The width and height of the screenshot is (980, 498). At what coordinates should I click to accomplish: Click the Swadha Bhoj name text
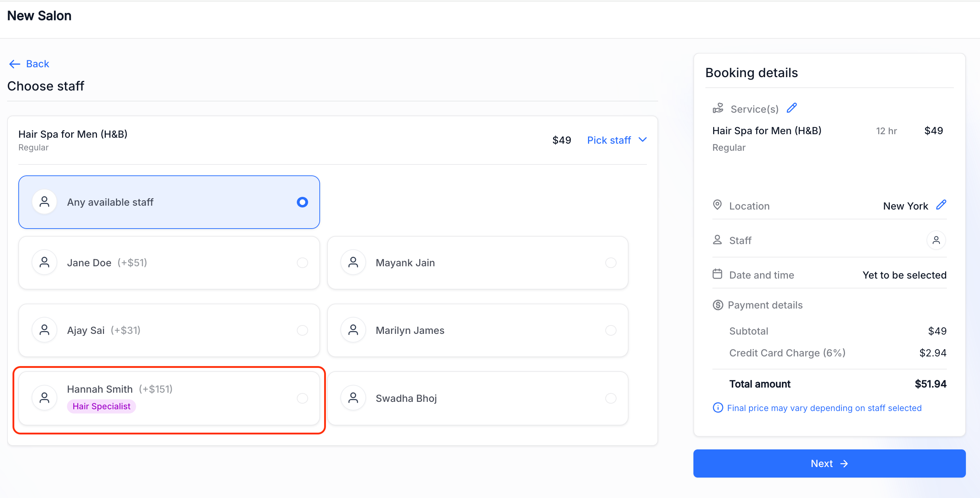(x=406, y=398)
